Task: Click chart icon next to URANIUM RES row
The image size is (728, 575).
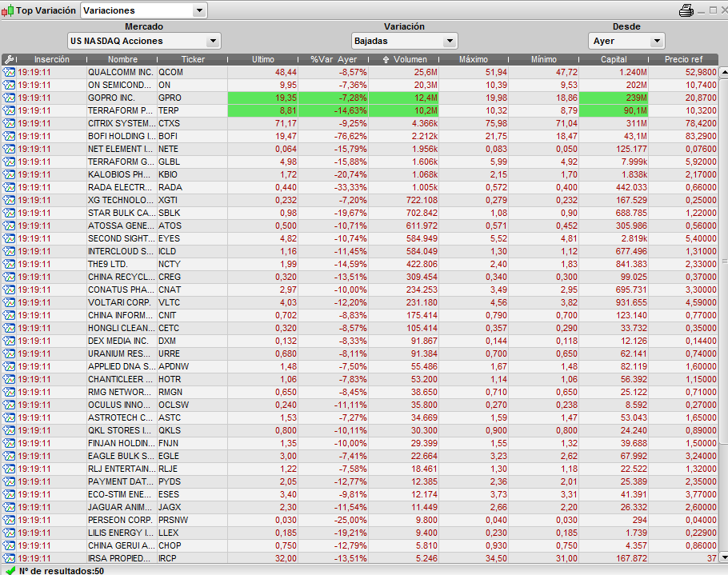Action: (9, 353)
